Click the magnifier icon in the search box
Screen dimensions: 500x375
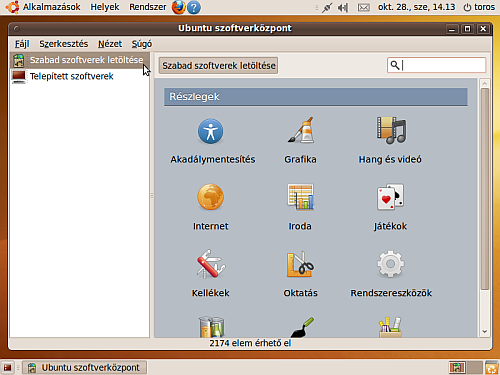point(395,65)
